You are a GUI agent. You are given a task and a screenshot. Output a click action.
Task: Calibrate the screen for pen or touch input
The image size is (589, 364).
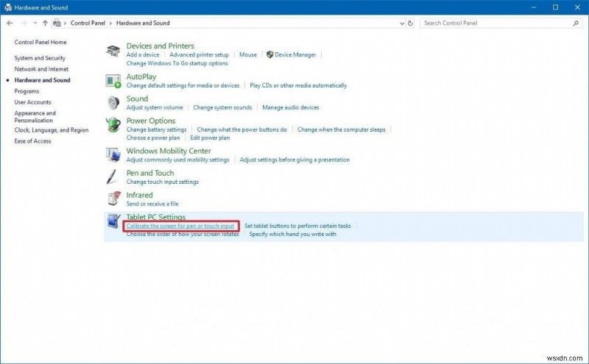coord(180,226)
